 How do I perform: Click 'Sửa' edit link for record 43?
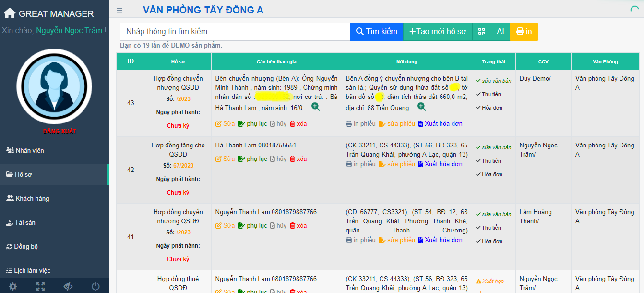(x=225, y=124)
